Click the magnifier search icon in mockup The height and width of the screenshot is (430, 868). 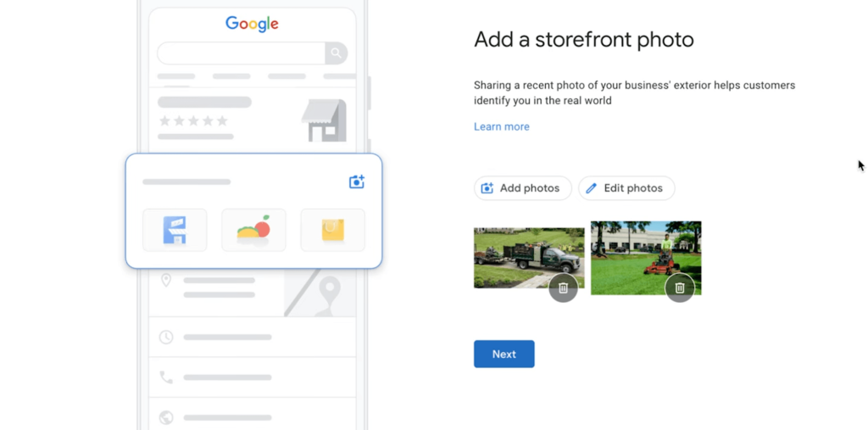[336, 53]
